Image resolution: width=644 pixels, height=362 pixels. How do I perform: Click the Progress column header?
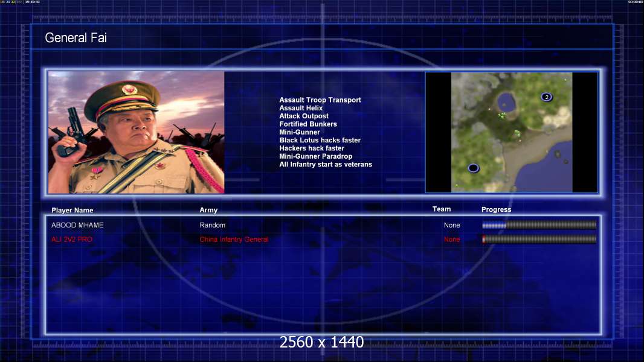[496, 209]
